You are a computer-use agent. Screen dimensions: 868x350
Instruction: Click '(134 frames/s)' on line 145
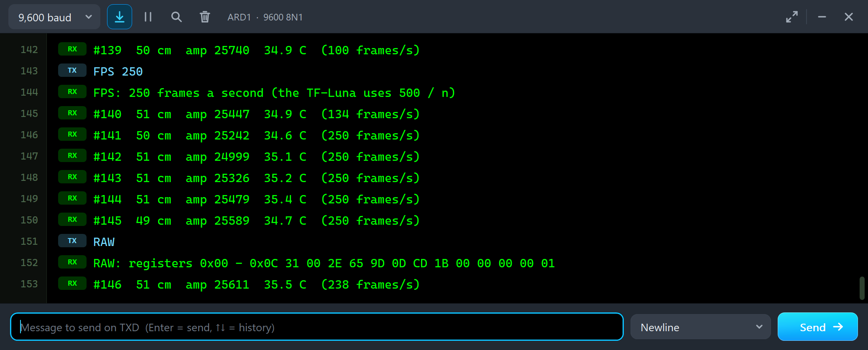point(370,114)
